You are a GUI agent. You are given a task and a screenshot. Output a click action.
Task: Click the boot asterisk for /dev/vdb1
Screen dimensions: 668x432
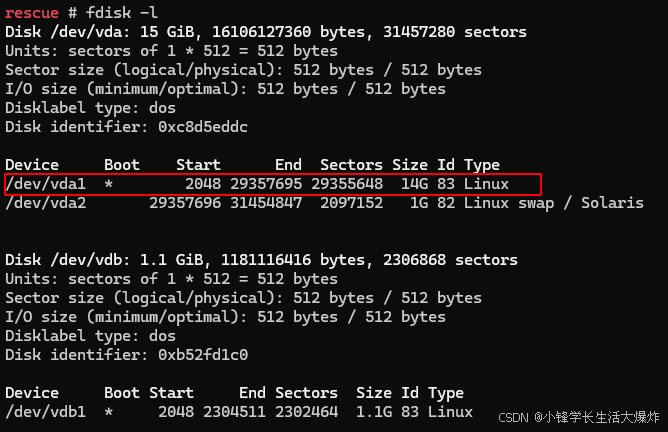109,412
